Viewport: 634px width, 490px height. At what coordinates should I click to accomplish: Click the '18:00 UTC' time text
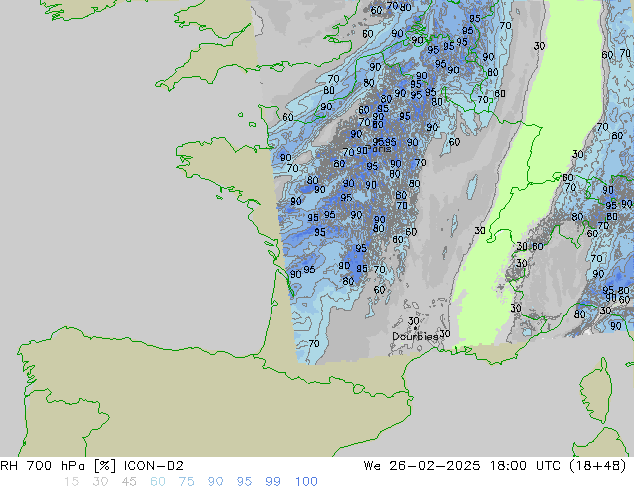pos(525,466)
